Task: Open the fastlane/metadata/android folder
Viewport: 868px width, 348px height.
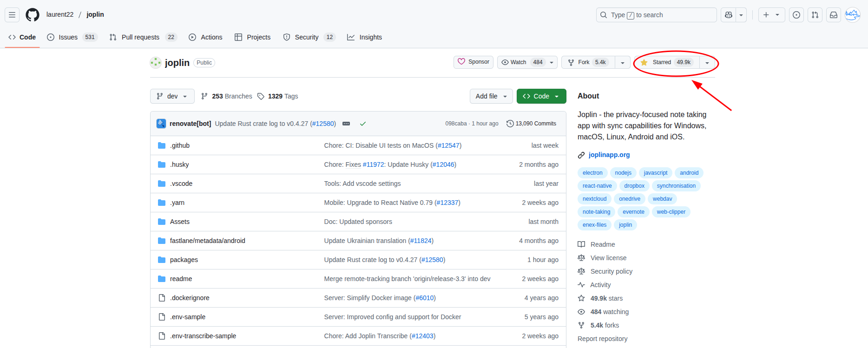Action: pos(207,241)
